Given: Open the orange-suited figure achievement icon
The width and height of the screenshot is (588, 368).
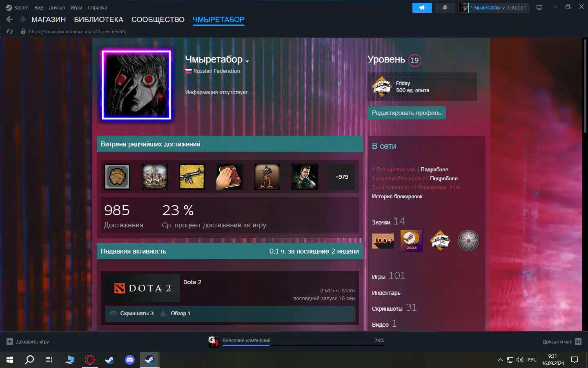Looking at the screenshot, I should pos(267,177).
